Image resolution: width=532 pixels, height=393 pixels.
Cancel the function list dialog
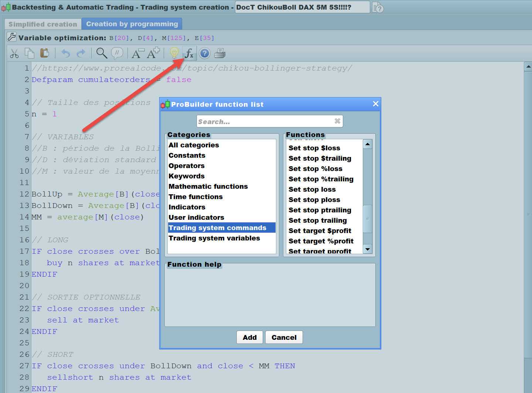[284, 337]
